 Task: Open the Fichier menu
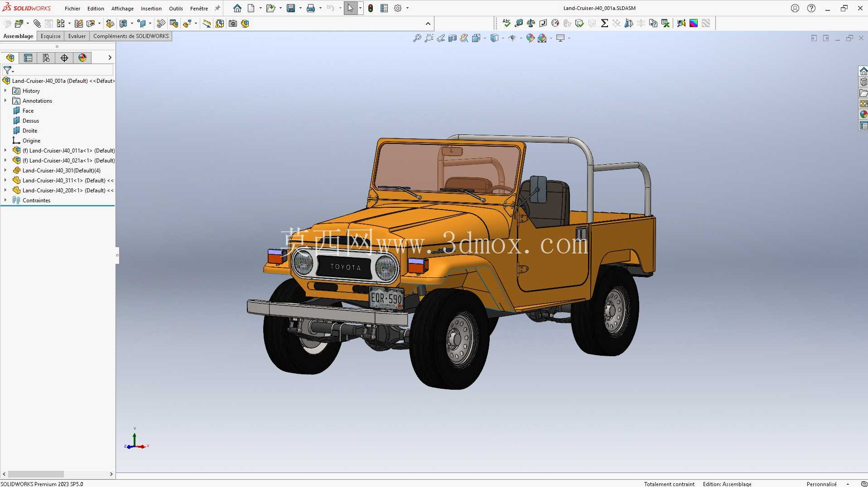pyautogui.click(x=72, y=8)
